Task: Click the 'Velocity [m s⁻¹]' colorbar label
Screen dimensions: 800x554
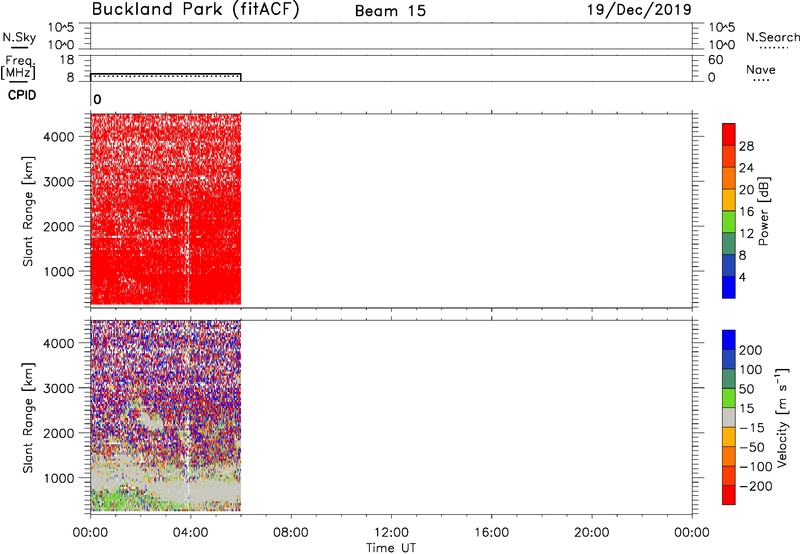Action: click(782, 417)
